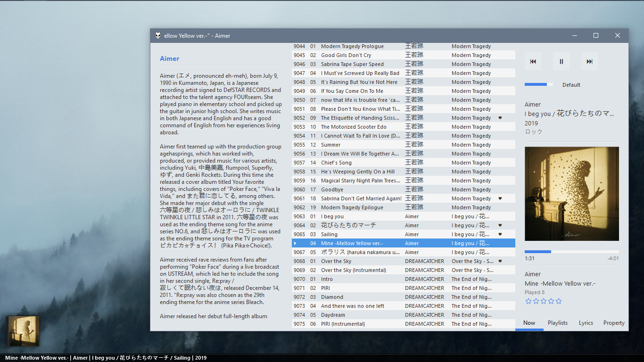This screenshot has width=644, height=362.
Task: Click the 'Default' output label
Action: coord(571,85)
